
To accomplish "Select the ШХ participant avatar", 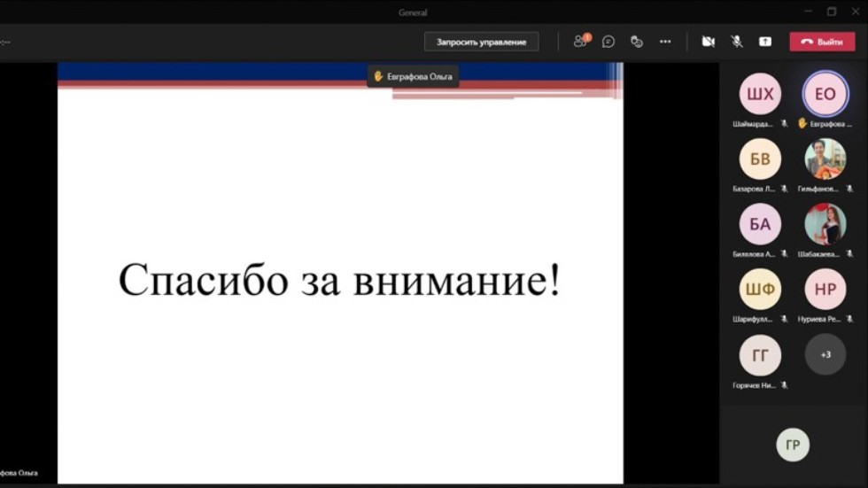I will click(x=760, y=95).
